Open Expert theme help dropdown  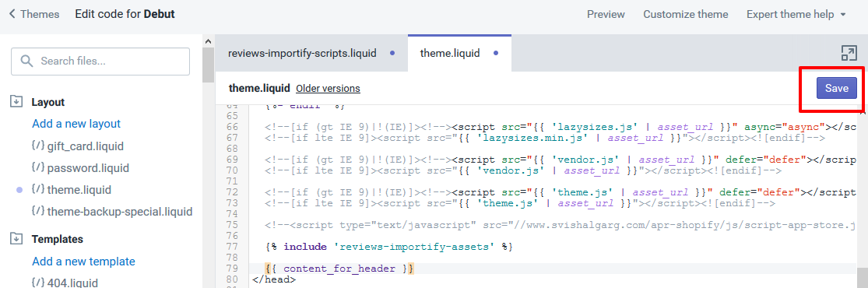click(x=796, y=14)
